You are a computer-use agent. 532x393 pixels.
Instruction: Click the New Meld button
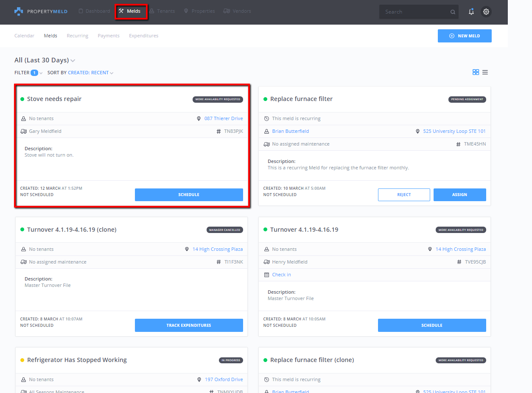465,36
